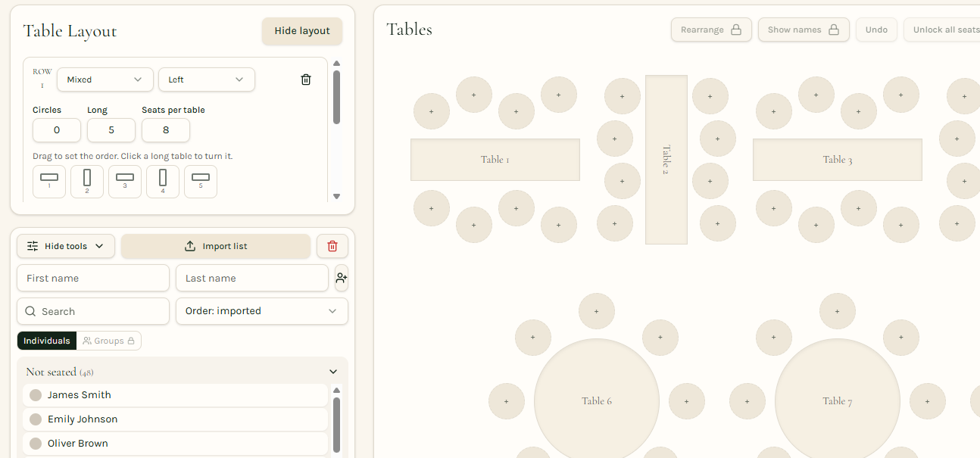Click Unlock all seats button
The height and width of the screenshot is (458, 980).
tap(942, 30)
